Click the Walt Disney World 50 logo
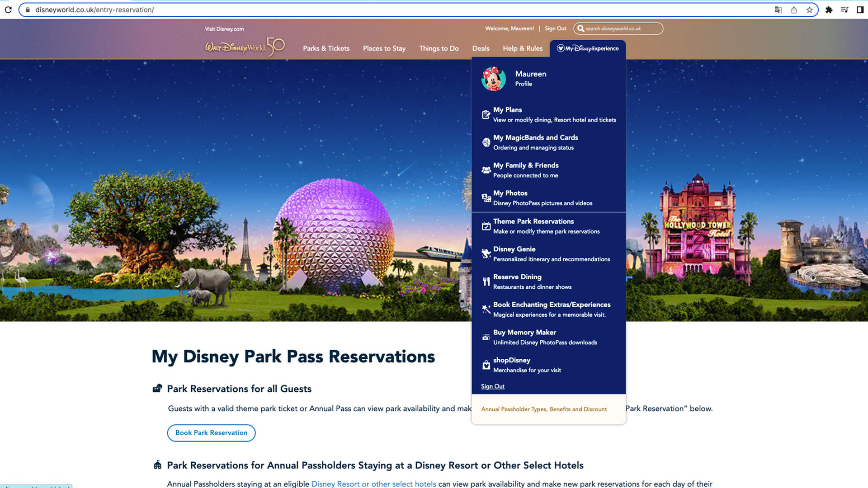868x488 pixels. [x=245, y=47]
